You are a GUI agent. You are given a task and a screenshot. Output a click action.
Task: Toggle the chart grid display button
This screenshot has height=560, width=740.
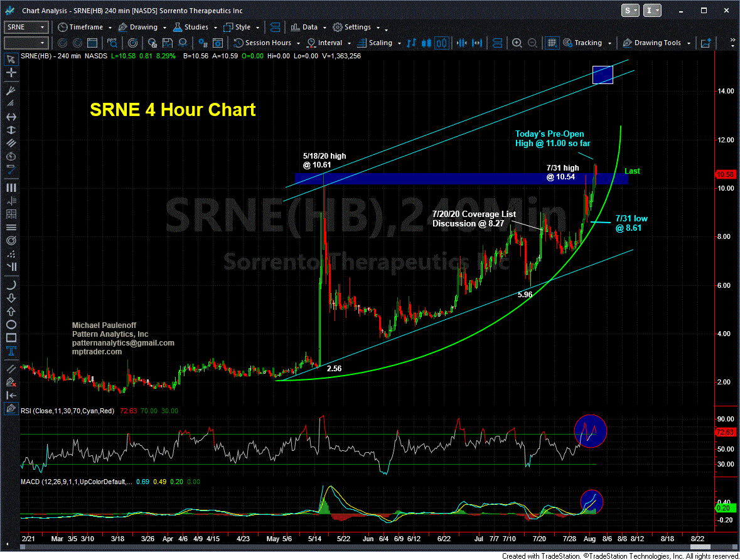551,43
